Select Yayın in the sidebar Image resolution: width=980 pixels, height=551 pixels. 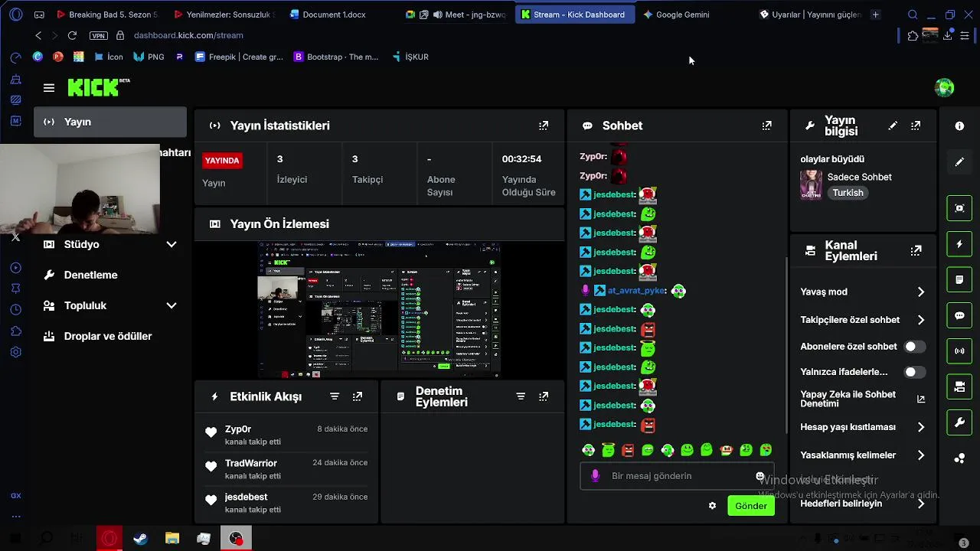click(110, 122)
